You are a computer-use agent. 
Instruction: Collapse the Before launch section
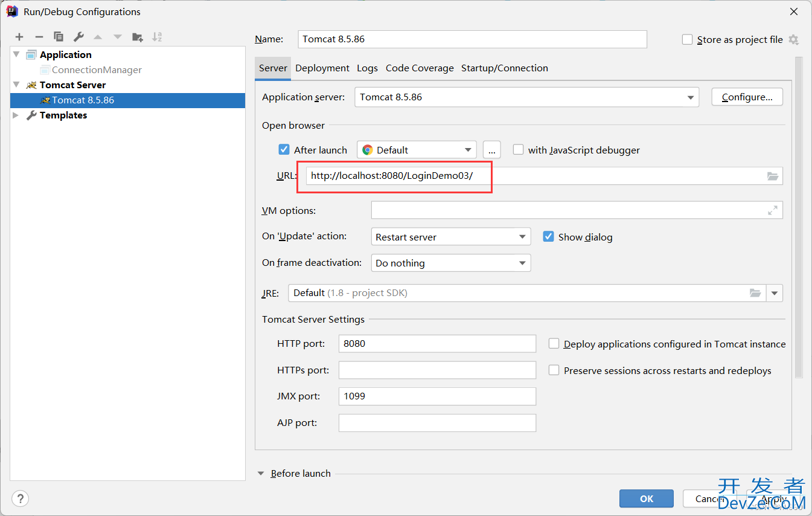click(x=261, y=474)
